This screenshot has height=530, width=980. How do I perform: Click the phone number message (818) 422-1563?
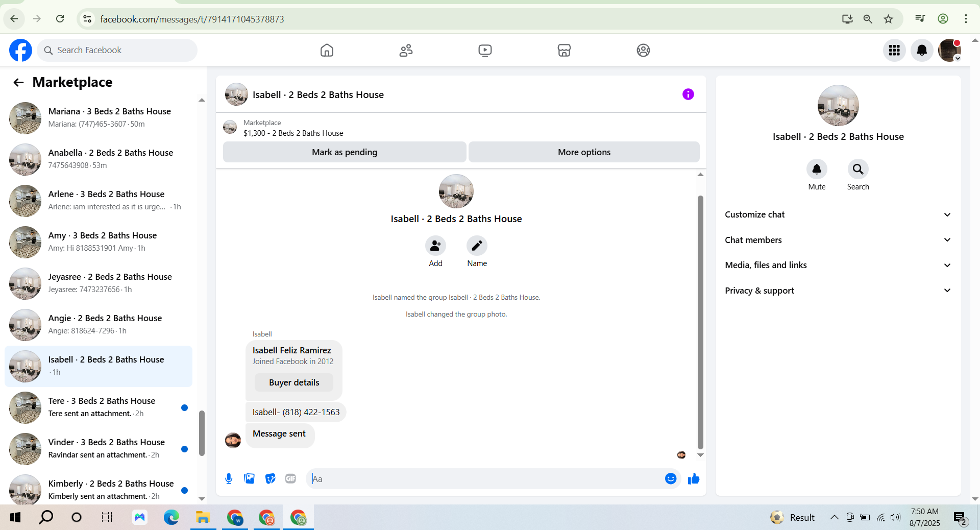(296, 412)
